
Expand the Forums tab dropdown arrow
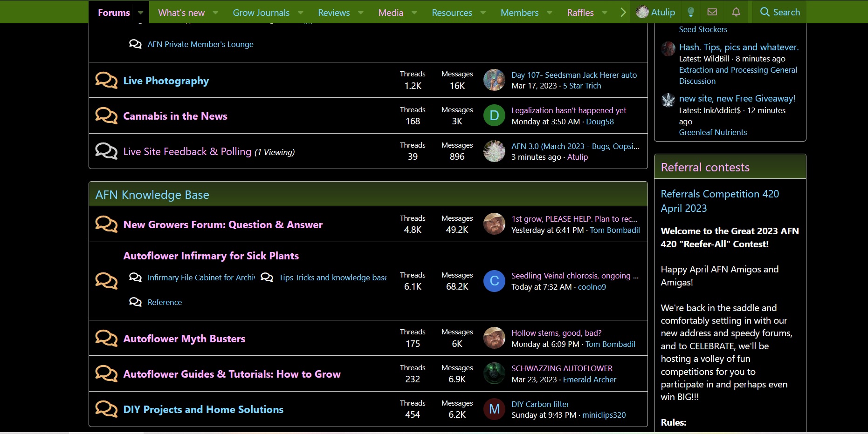140,13
